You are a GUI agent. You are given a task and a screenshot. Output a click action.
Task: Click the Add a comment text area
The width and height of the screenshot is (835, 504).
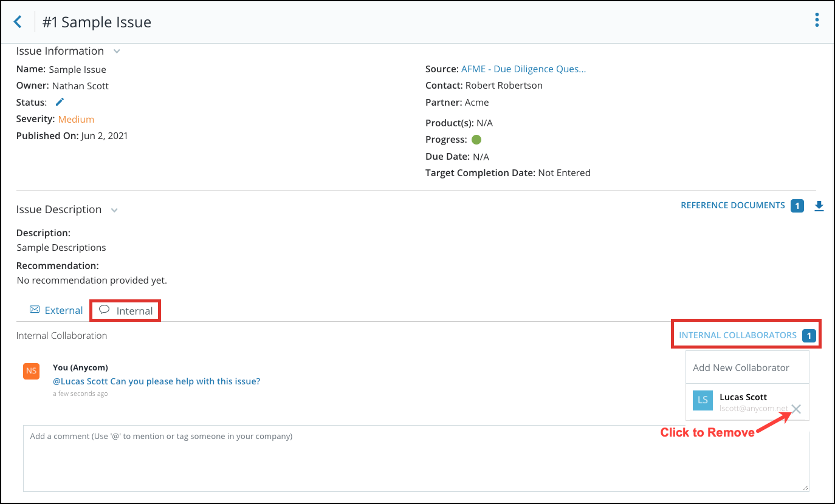pyautogui.click(x=416, y=458)
